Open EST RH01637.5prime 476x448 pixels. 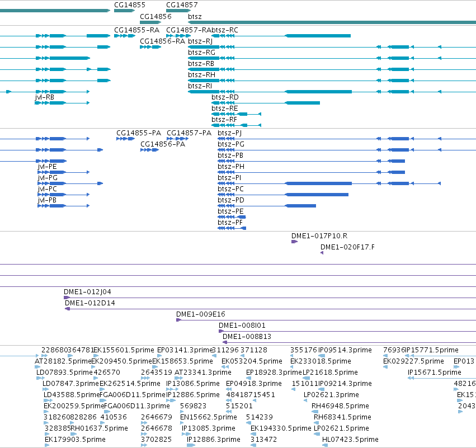point(99,428)
